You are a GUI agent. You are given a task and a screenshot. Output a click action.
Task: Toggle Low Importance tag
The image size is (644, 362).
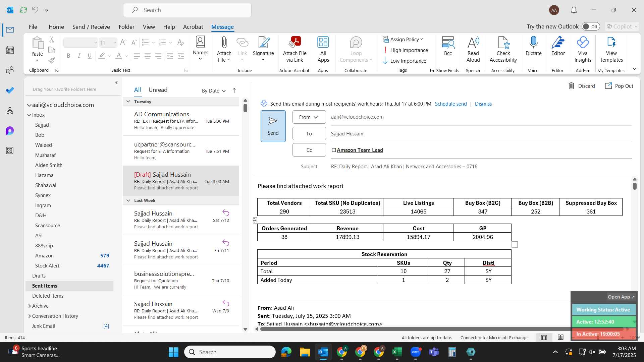click(405, 61)
